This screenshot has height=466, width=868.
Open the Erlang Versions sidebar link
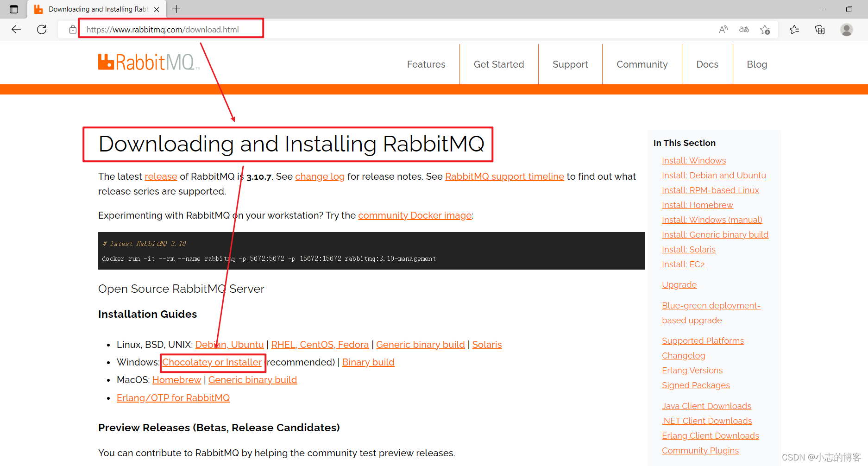[x=692, y=371]
